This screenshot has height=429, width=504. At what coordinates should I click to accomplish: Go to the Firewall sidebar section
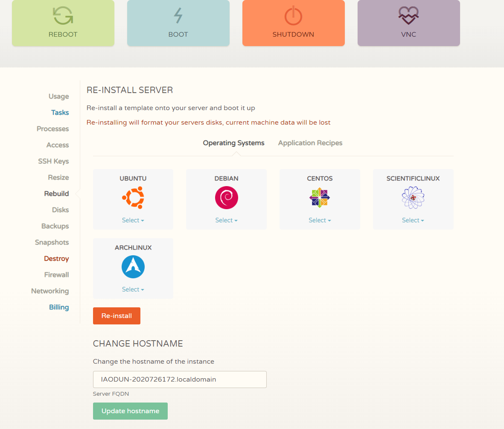pyautogui.click(x=56, y=275)
